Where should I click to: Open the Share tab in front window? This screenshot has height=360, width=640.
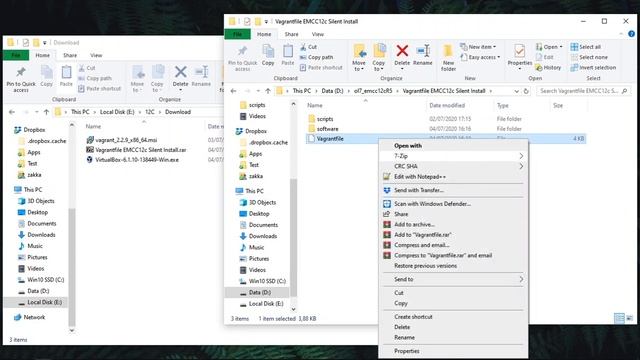tap(291, 34)
